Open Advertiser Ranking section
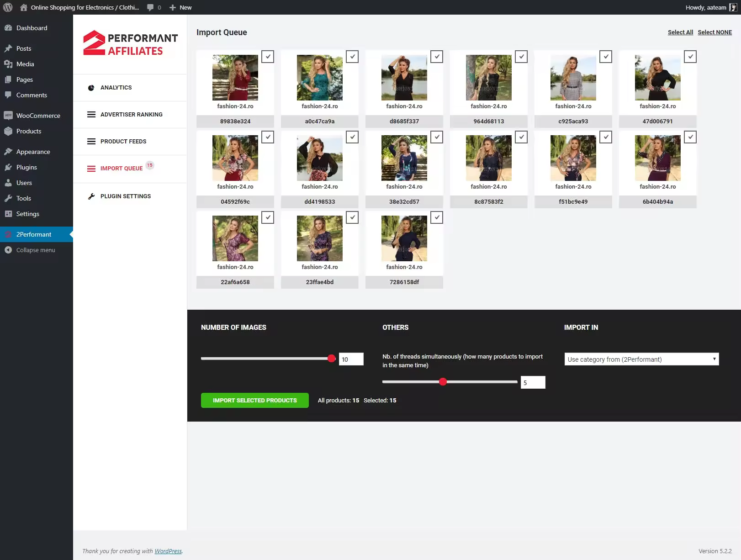 coord(130,115)
